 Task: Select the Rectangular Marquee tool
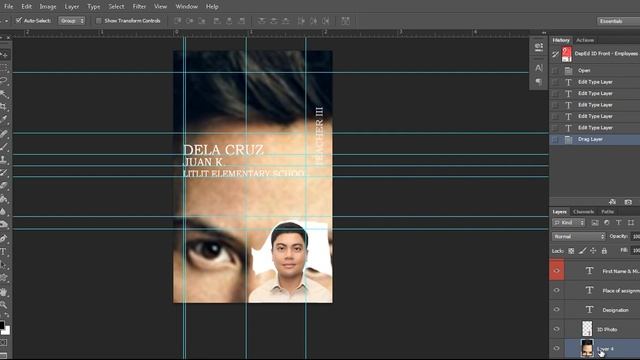click(x=4, y=67)
